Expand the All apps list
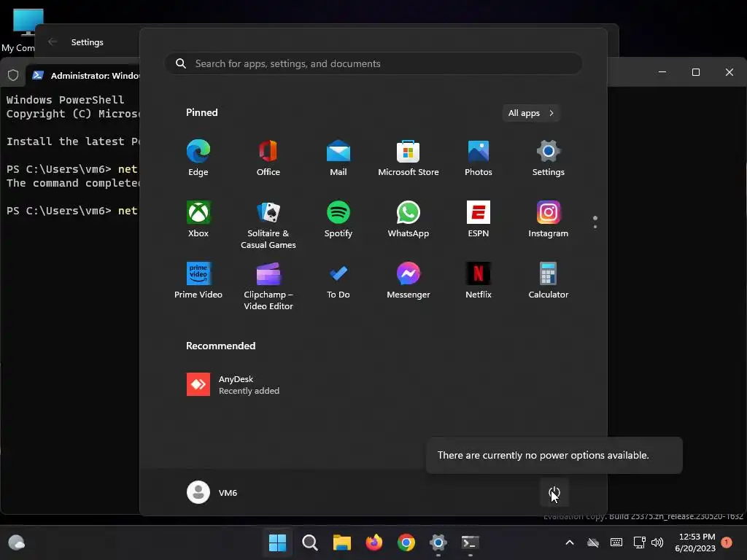Image resolution: width=747 pixels, height=560 pixels. click(531, 113)
